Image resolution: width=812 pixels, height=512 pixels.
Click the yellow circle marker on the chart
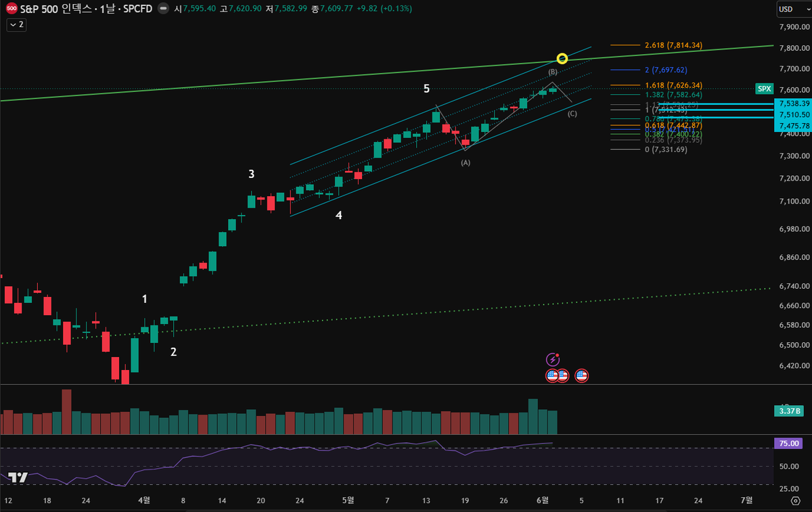point(562,59)
